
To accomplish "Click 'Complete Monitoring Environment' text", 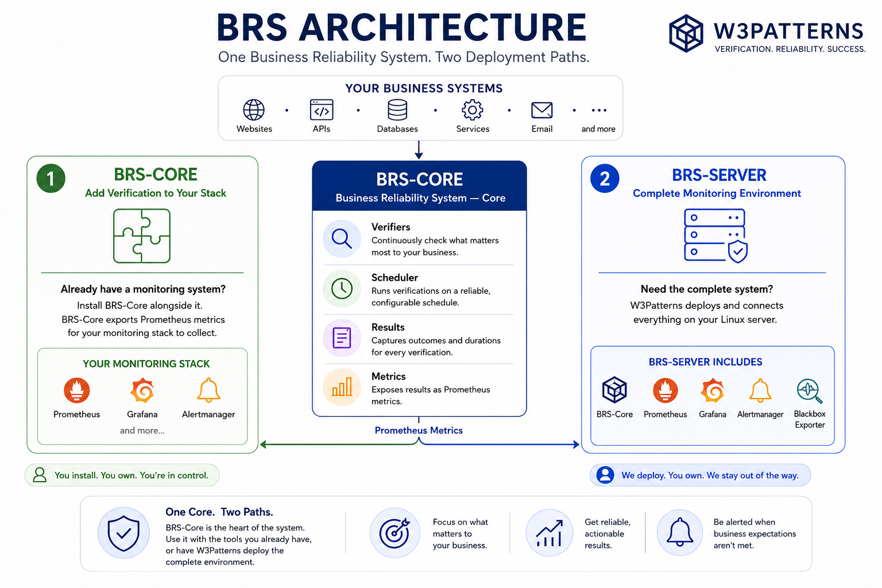I will 717,194.
